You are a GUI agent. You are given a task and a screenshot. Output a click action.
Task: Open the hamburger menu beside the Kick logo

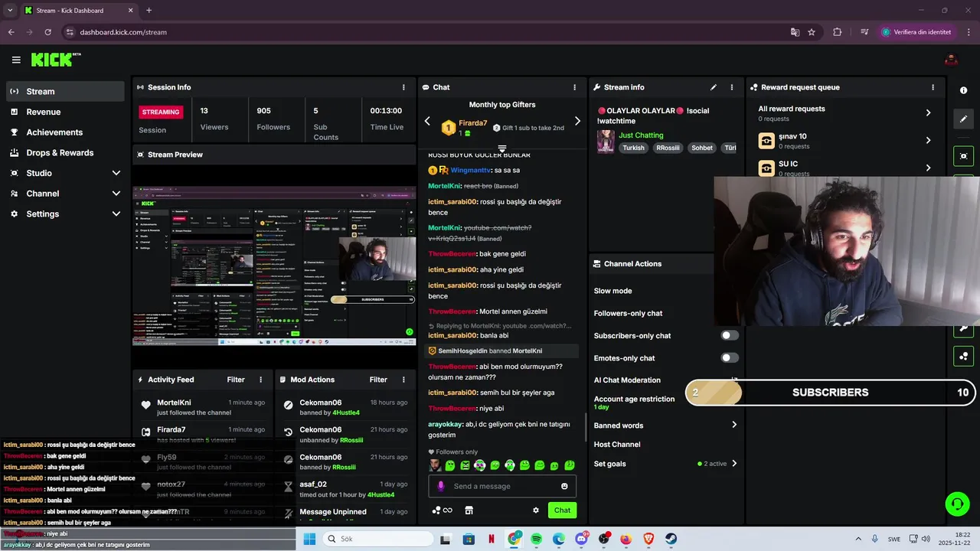pyautogui.click(x=16, y=60)
